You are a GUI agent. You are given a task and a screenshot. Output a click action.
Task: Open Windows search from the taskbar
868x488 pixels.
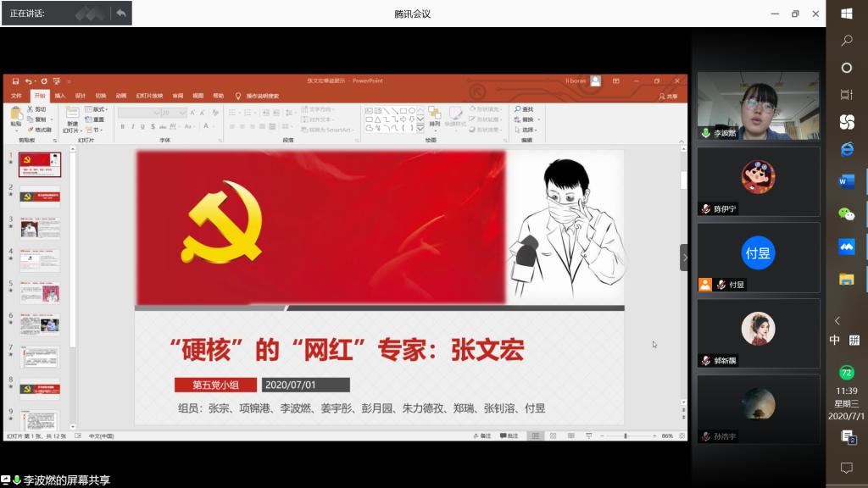846,41
